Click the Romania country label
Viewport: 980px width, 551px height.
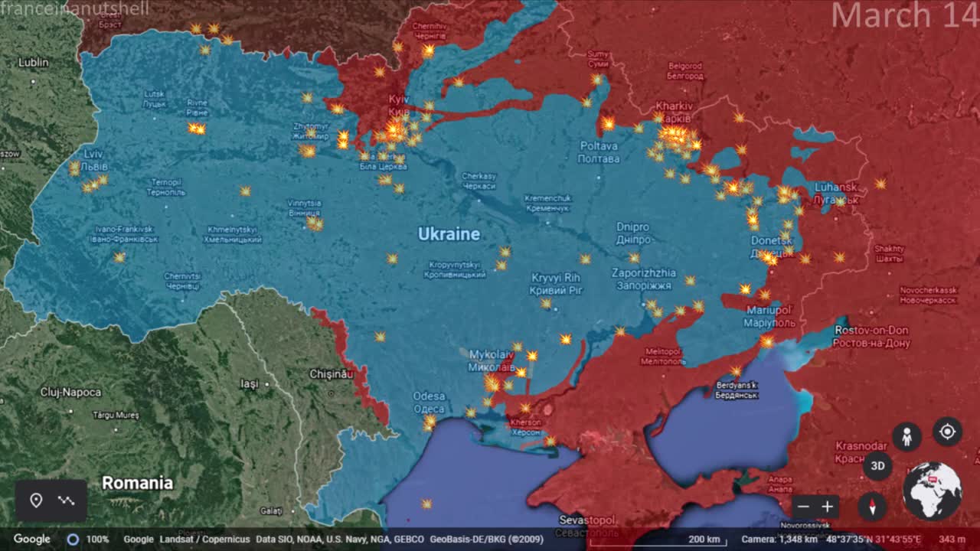pos(137,483)
